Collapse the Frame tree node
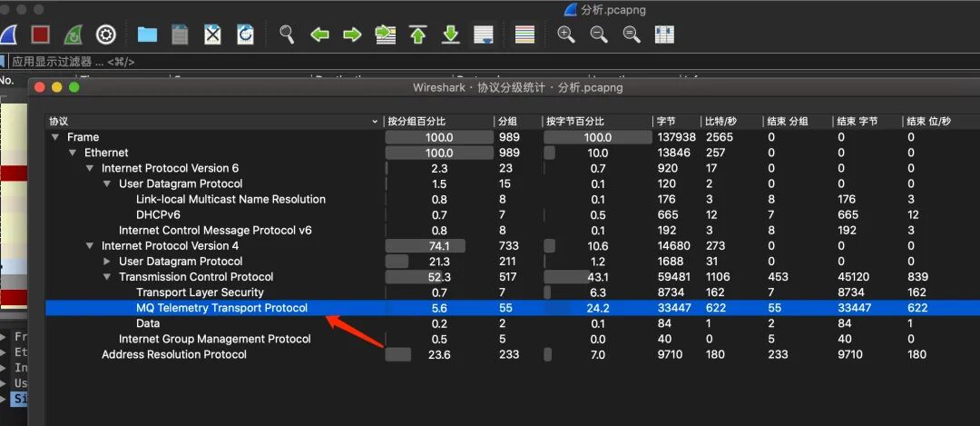This screenshot has height=426, width=980. click(55, 137)
